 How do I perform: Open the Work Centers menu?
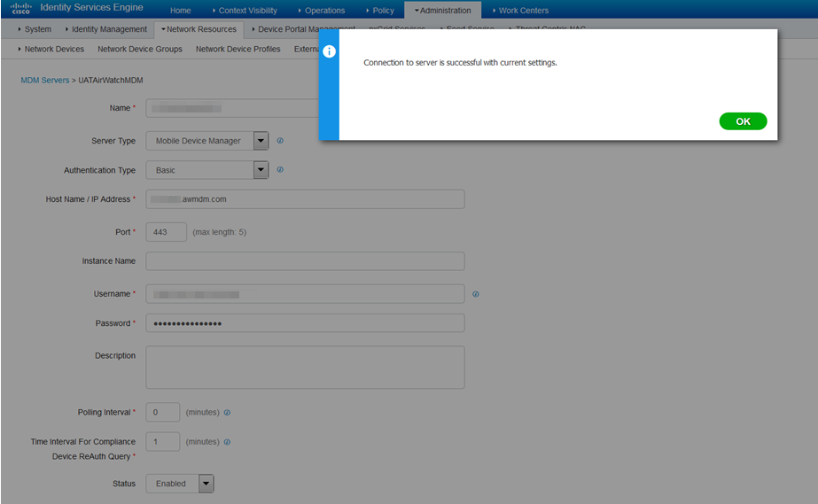pos(521,11)
